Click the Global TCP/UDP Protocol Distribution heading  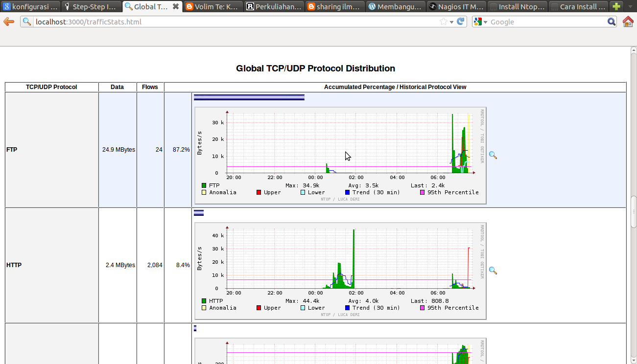coord(315,68)
